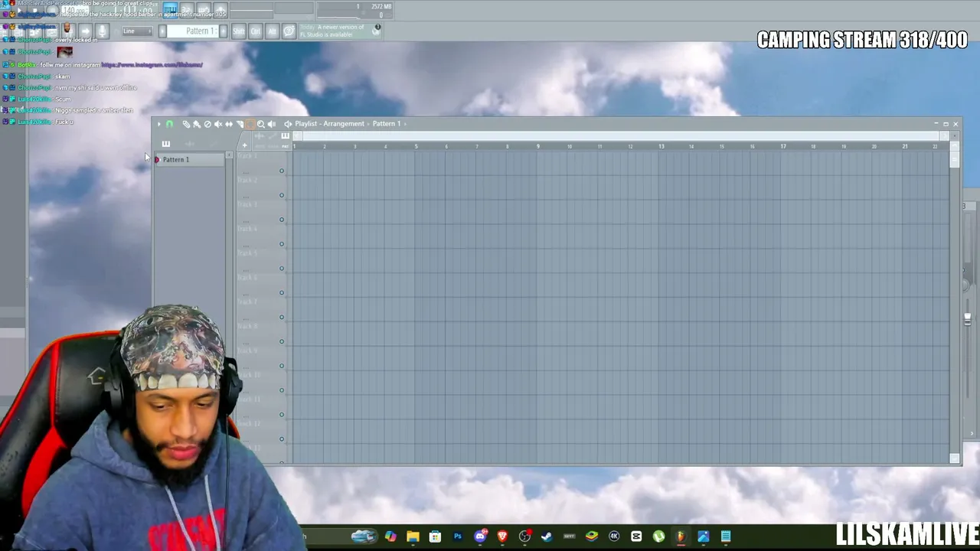Open OBS Studio from the taskbar
Image resolution: width=980 pixels, height=551 pixels.
click(x=524, y=536)
